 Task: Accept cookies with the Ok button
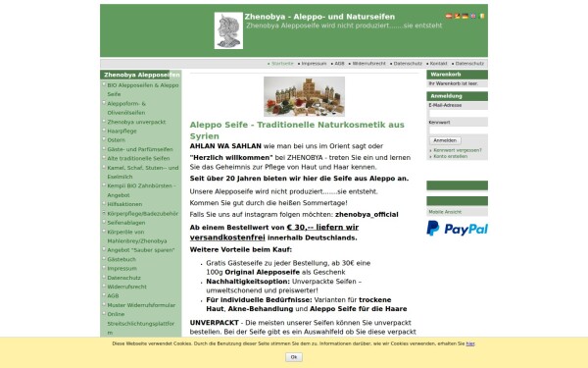294,357
